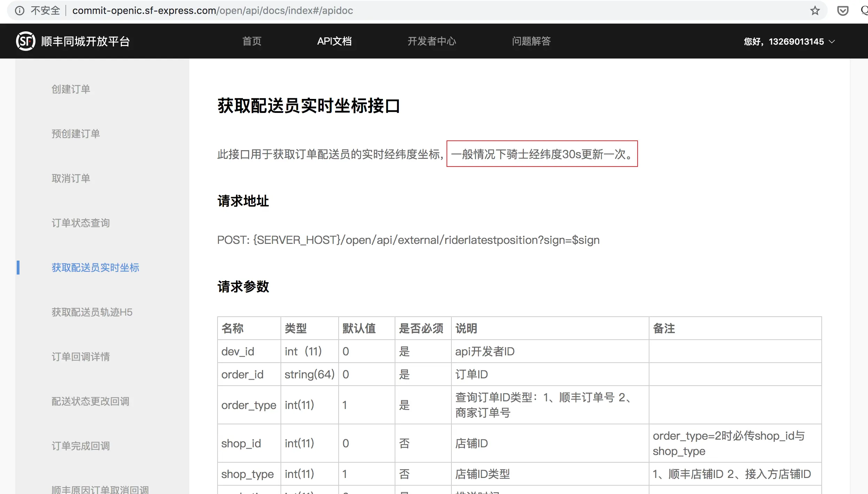
Task: Open 预创建订单 docs in the sidebar
Action: (76, 134)
